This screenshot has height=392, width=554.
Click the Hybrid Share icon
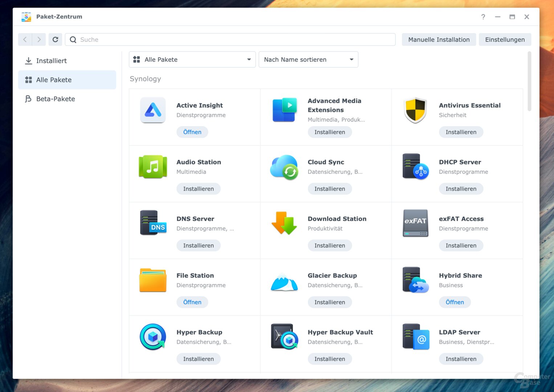[415, 280]
